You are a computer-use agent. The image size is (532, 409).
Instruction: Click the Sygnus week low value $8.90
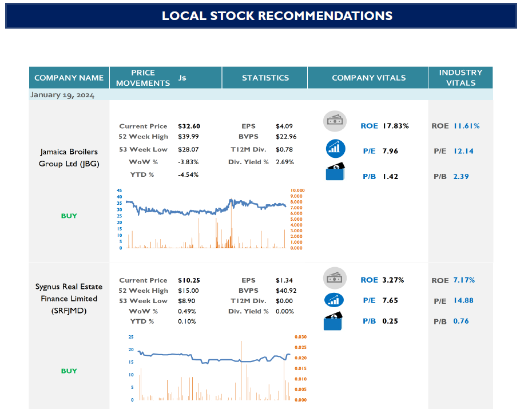point(186,301)
